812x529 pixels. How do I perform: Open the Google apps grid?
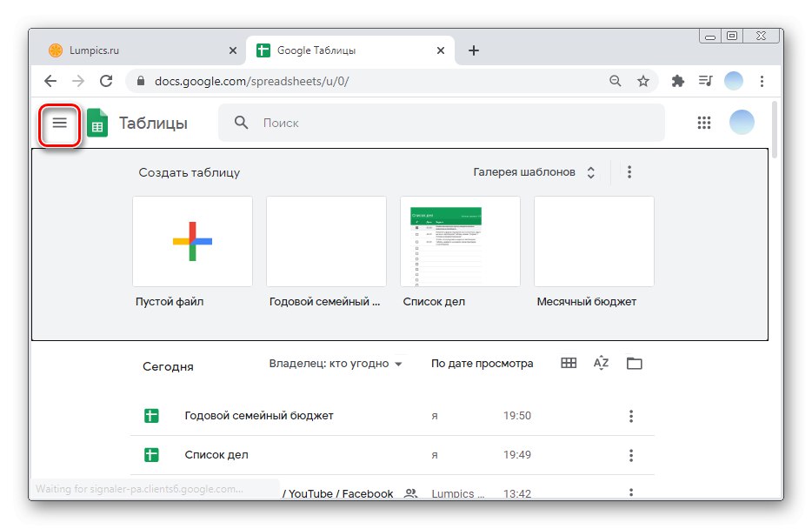[x=704, y=123]
